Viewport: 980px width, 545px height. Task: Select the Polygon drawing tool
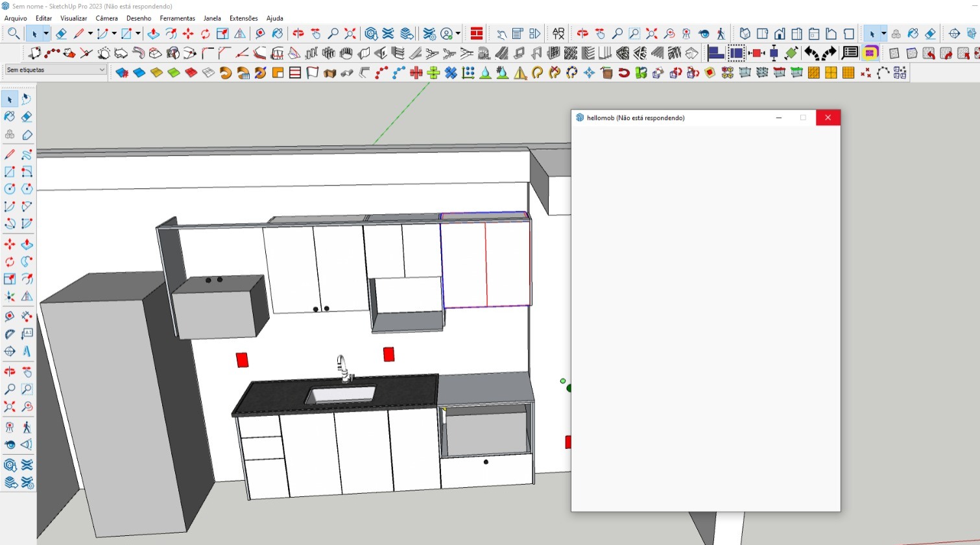27,189
